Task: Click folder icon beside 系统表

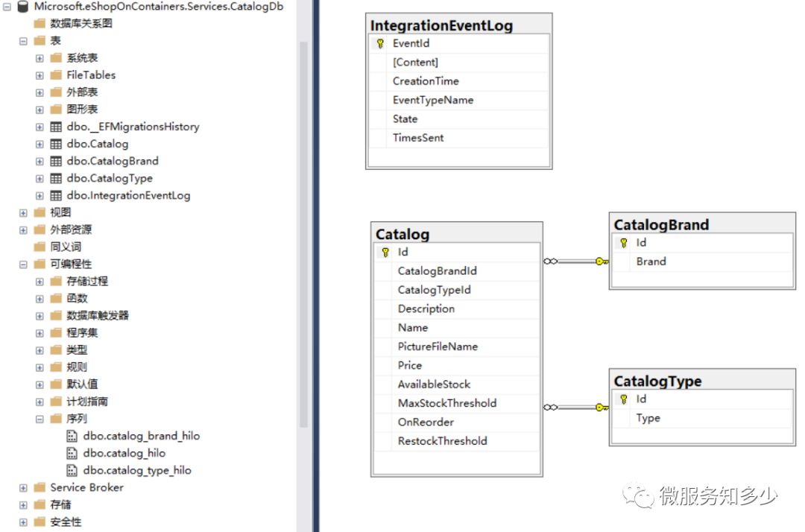Action: 56,58
